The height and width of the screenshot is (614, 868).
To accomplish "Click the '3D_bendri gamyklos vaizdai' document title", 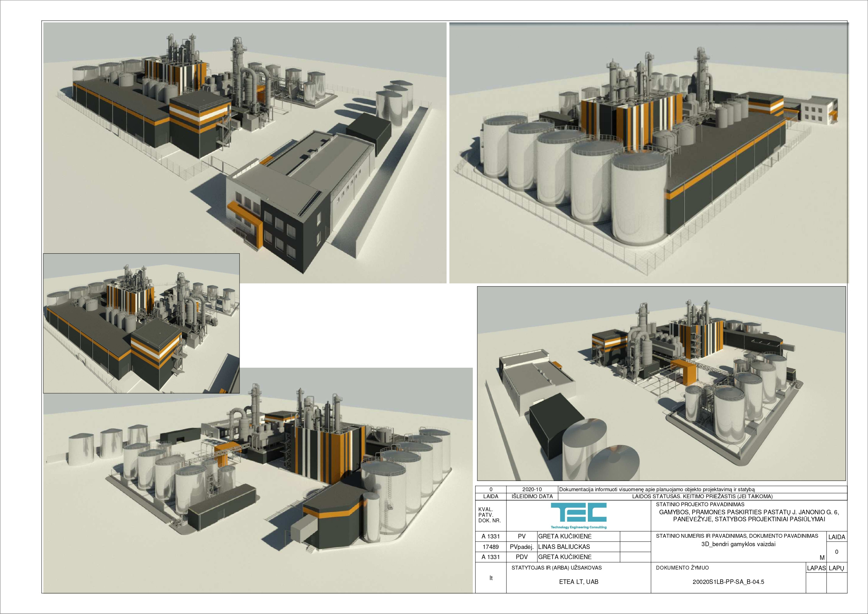I will click(738, 544).
